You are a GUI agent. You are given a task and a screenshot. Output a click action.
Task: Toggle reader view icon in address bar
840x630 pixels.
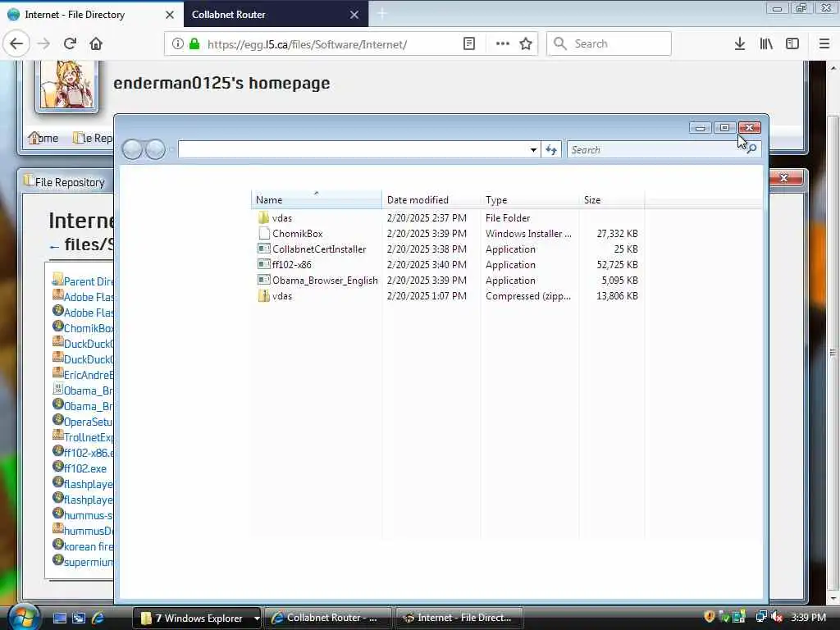(x=468, y=44)
